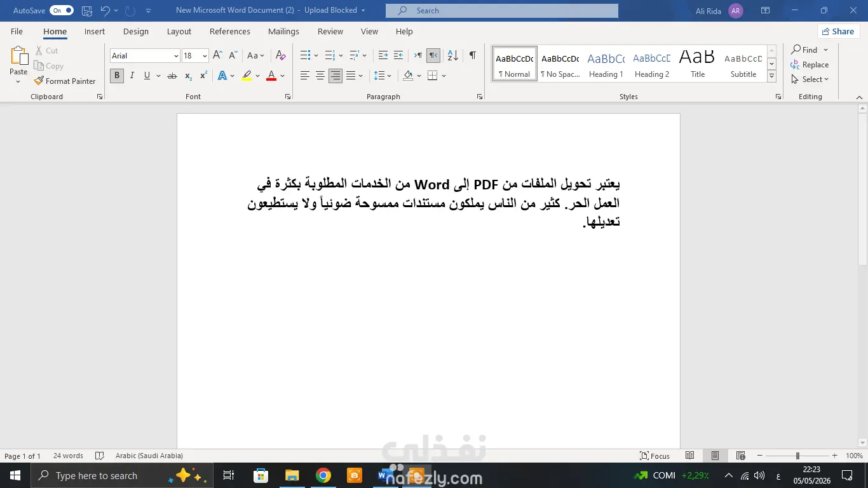Open spelling and proofing status icon

[99, 456]
